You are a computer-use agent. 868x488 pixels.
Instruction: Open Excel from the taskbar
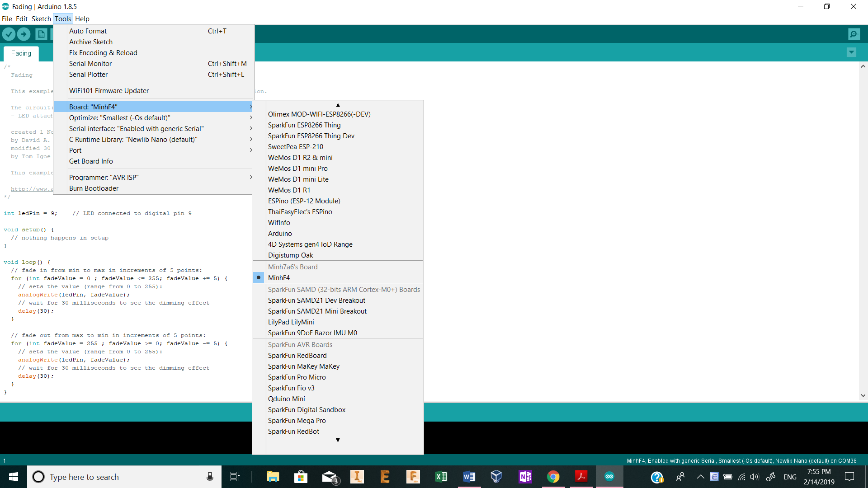441,477
